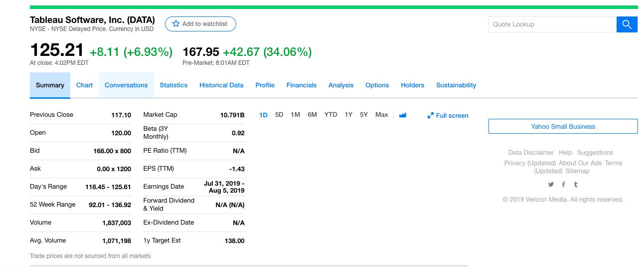This screenshot has width=644, height=267.
Task: Open the Twitter icon in the footer
Action: [x=551, y=184]
